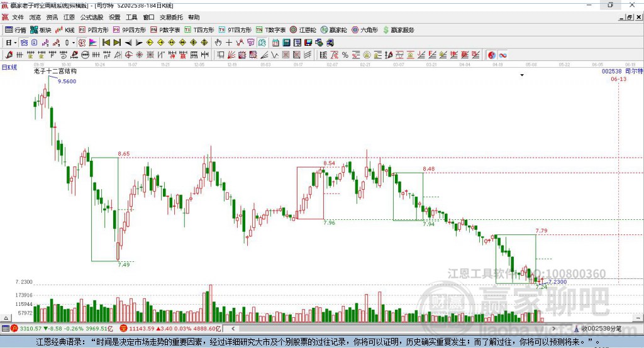Open the calendar icon in toolbar
644x348 pixels.
pos(275,42)
